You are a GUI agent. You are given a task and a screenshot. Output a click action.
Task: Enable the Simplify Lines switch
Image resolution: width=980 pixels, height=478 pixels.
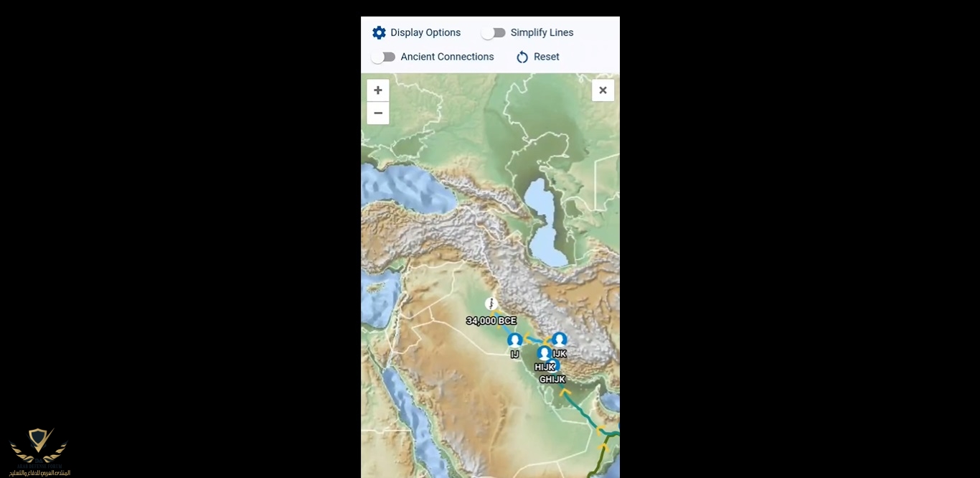(x=494, y=33)
